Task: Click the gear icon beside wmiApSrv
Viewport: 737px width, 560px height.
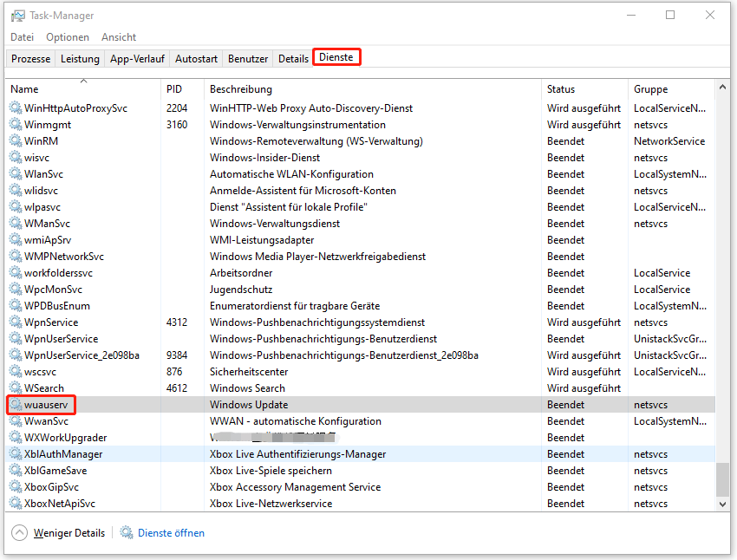Action: point(16,239)
